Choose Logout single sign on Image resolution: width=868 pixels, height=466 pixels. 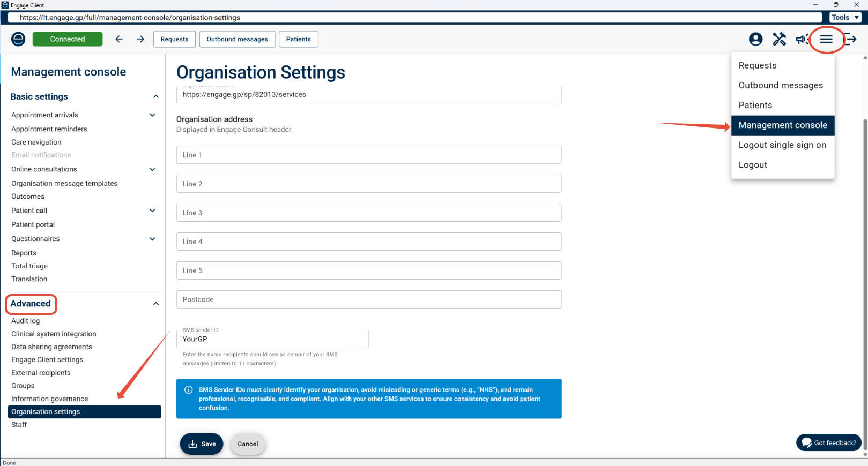point(783,145)
